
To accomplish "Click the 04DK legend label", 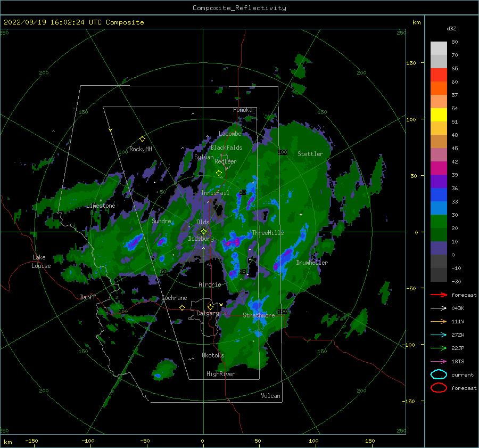I will 458,308.
